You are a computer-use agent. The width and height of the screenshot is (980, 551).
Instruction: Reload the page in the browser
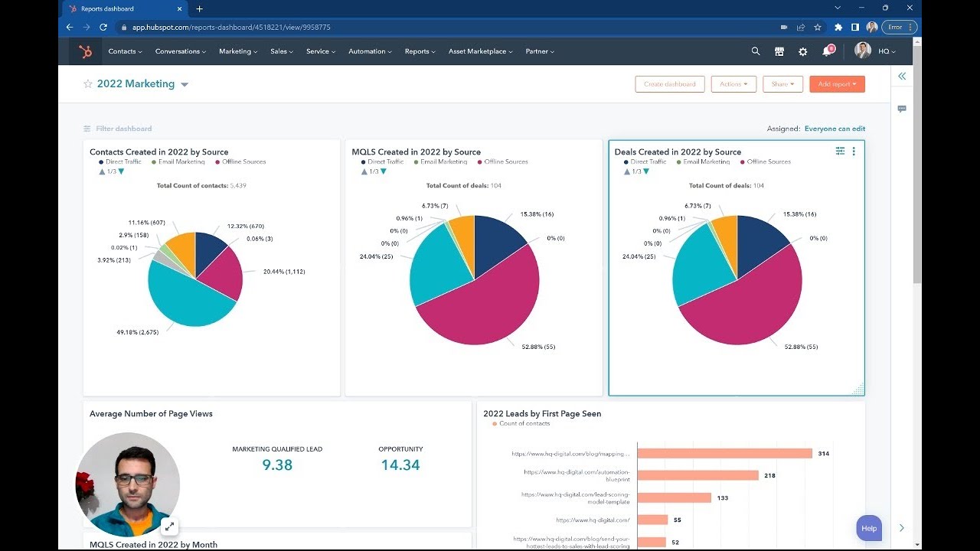tap(103, 27)
